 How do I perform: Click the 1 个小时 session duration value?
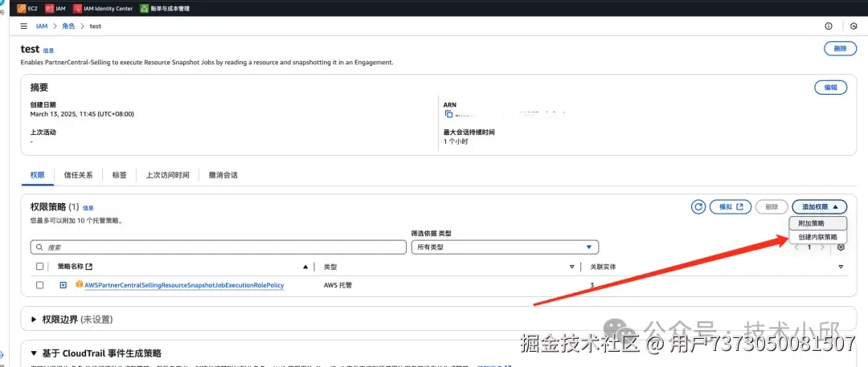[x=457, y=141]
